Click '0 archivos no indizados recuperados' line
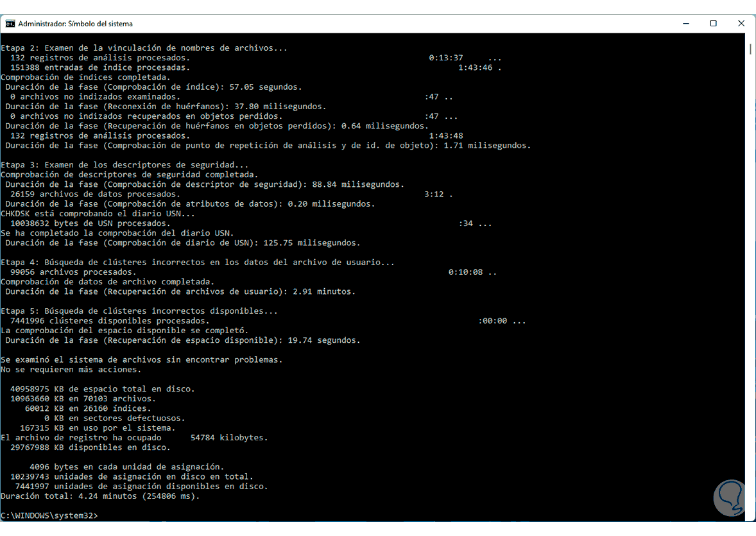This screenshot has height=536, width=756. click(146, 116)
